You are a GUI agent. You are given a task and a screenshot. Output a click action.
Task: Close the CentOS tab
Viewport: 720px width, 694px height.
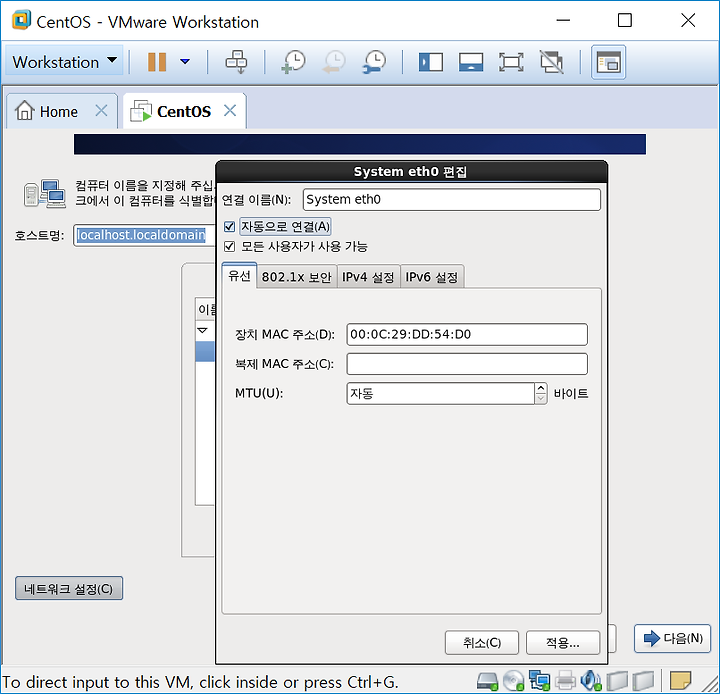tap(230, 111)
